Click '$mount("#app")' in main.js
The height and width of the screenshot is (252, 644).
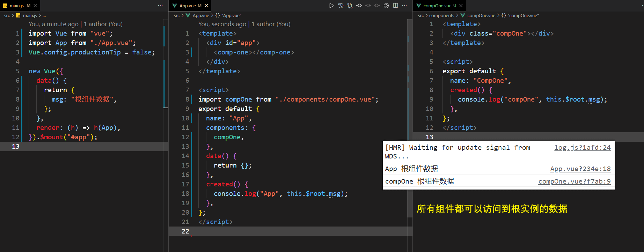coord(67,137)
